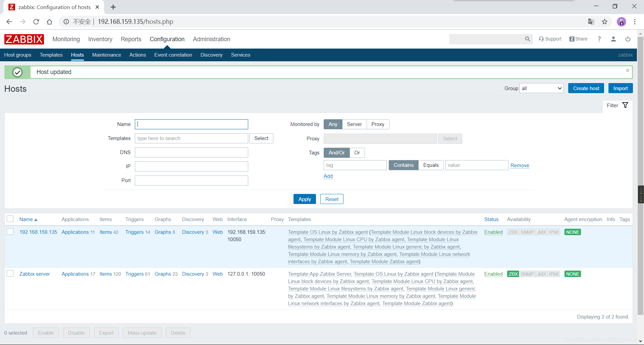
Task: Click the browser back arrow
Action: click(x=9, y=22)
